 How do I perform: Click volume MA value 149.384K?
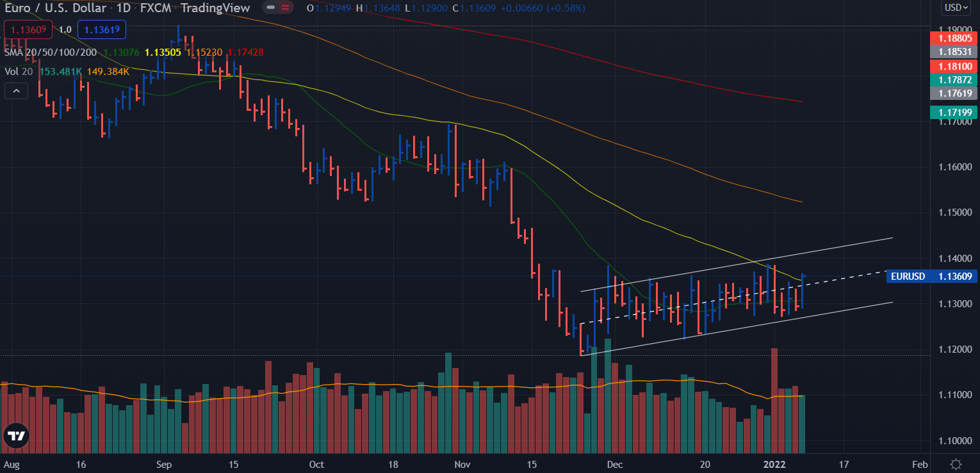[108, 72]
